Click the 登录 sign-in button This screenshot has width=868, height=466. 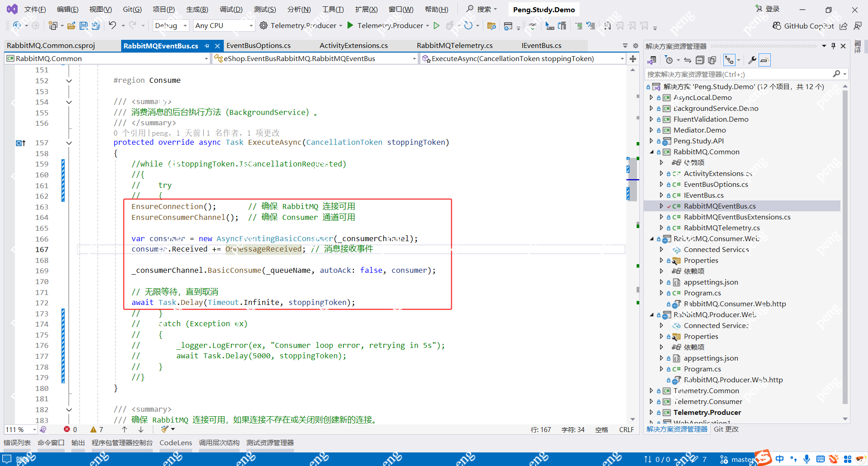pos(767,9)
